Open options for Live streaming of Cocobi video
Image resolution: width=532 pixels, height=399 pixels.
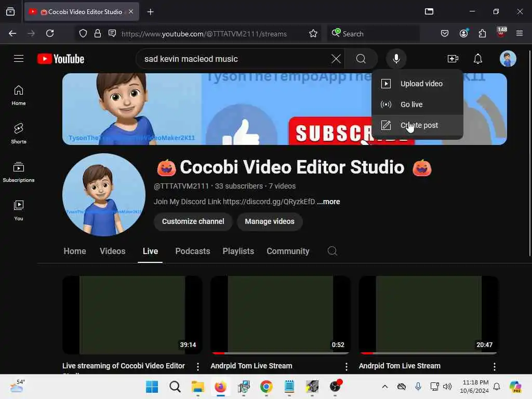point(198,366)
